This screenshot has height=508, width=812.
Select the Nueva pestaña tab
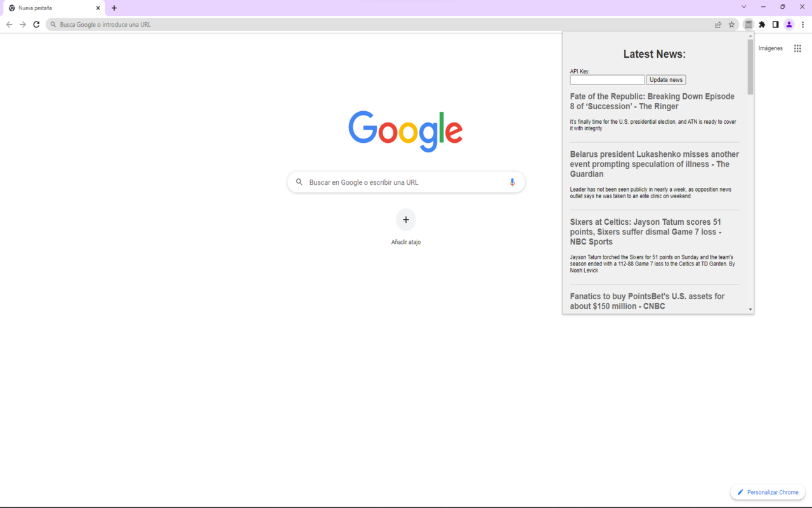tap(53, 8)
